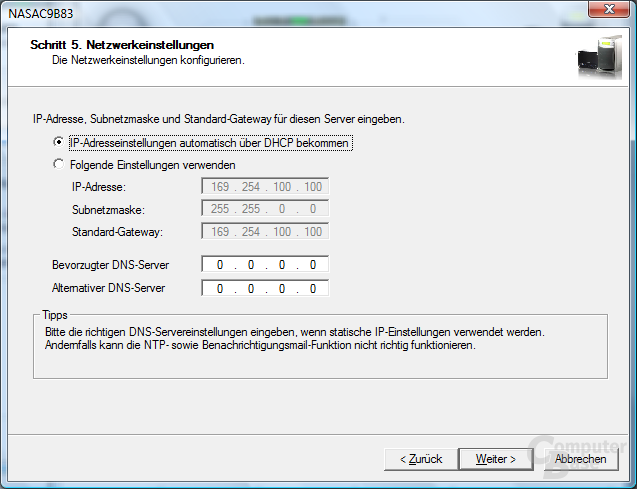
Task: Continue with the Weiter button
Action: tap(496, 459)
